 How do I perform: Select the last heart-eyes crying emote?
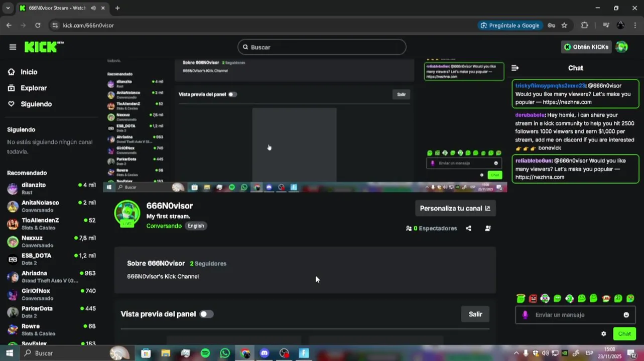point(630,298)
